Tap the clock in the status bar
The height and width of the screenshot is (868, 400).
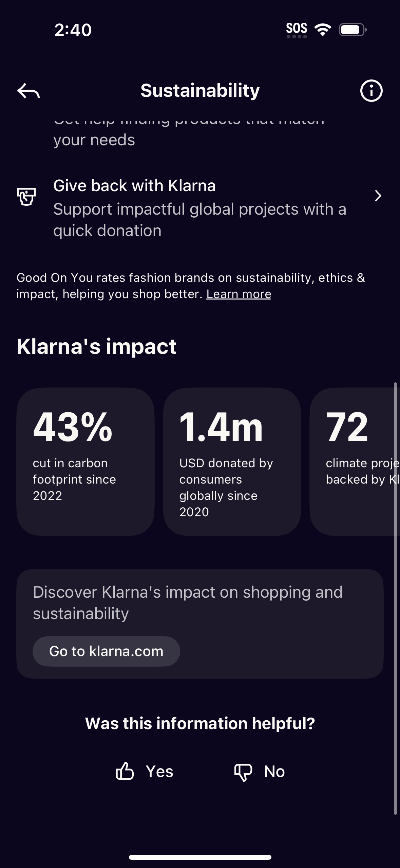click(x=72, y=30)
